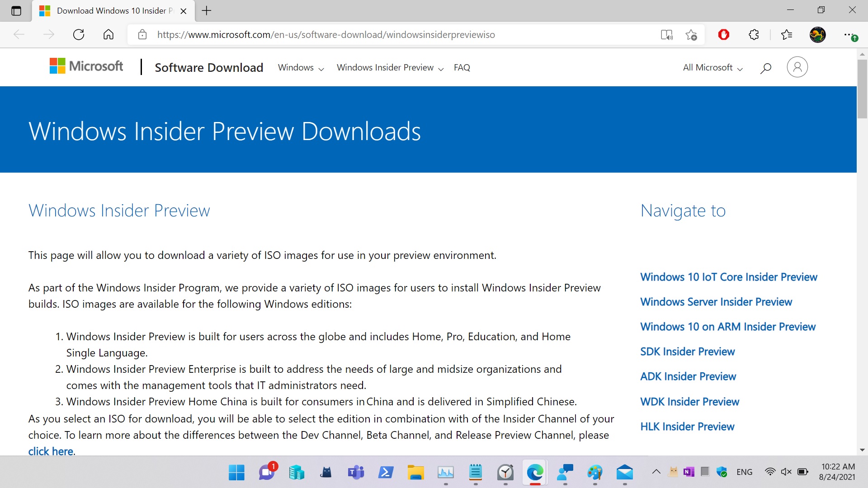Viewport: 868px width, 488px height.
Task: Open SDK Insider Preview page
Action: [687, 352]
